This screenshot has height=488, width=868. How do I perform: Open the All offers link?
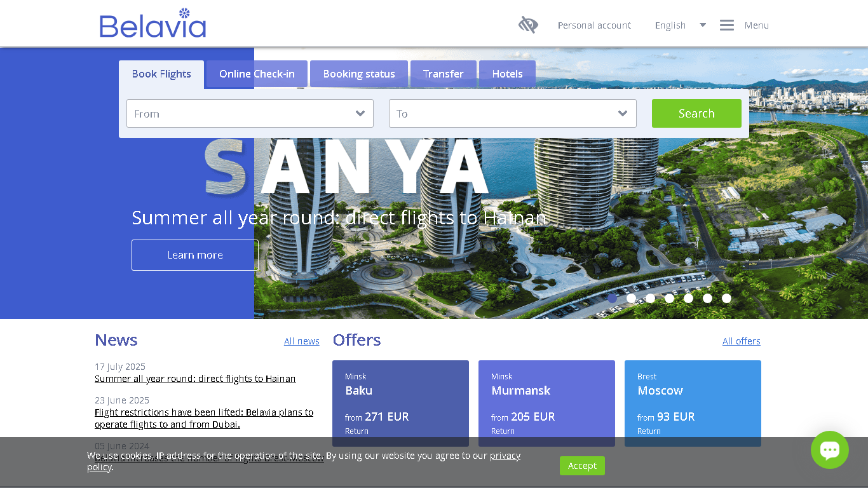coord(742,341)
